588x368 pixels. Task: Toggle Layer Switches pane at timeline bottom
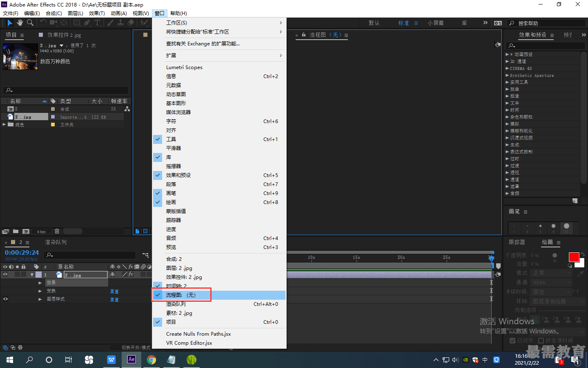point(5,348)
